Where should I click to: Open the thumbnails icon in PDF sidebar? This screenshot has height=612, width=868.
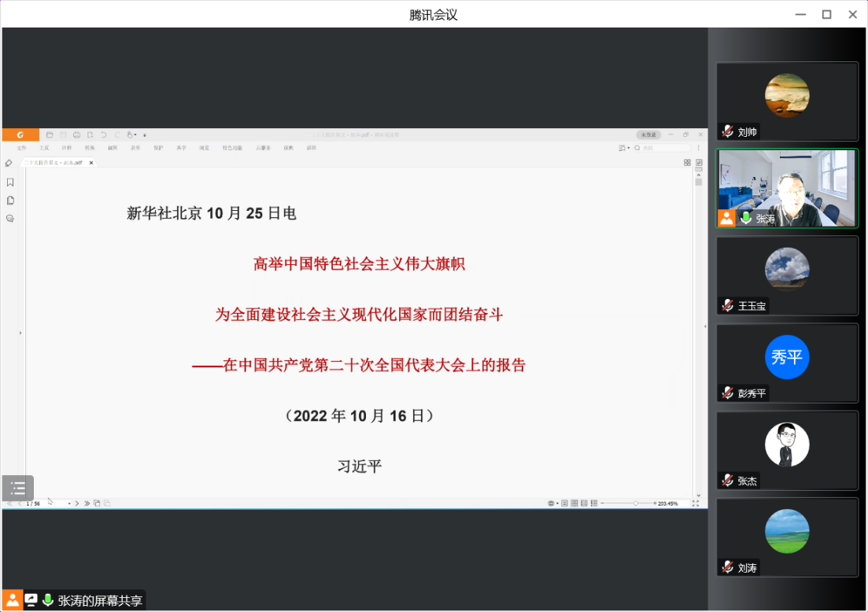pos(10,201)
